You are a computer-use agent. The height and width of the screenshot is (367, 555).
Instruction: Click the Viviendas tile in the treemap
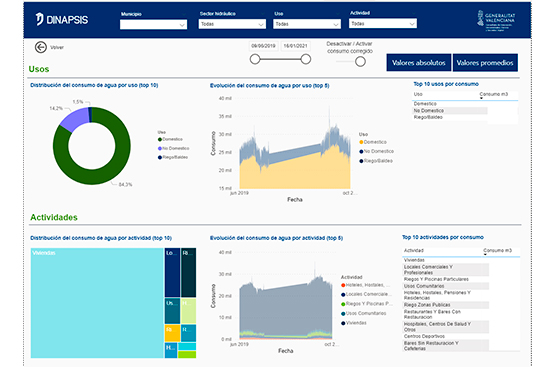pyautogui.click(x=97, y=303)
